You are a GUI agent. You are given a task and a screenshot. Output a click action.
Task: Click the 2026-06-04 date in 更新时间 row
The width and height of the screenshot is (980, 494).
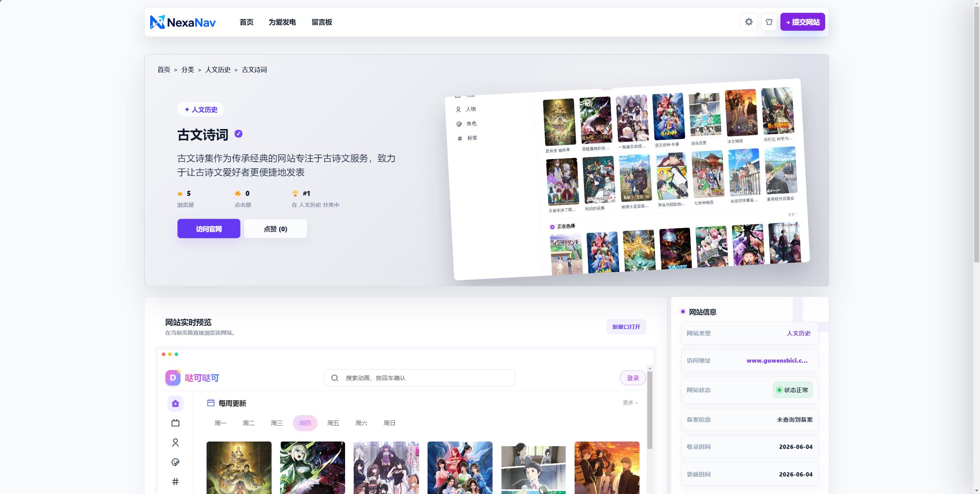tap(796, 475)
